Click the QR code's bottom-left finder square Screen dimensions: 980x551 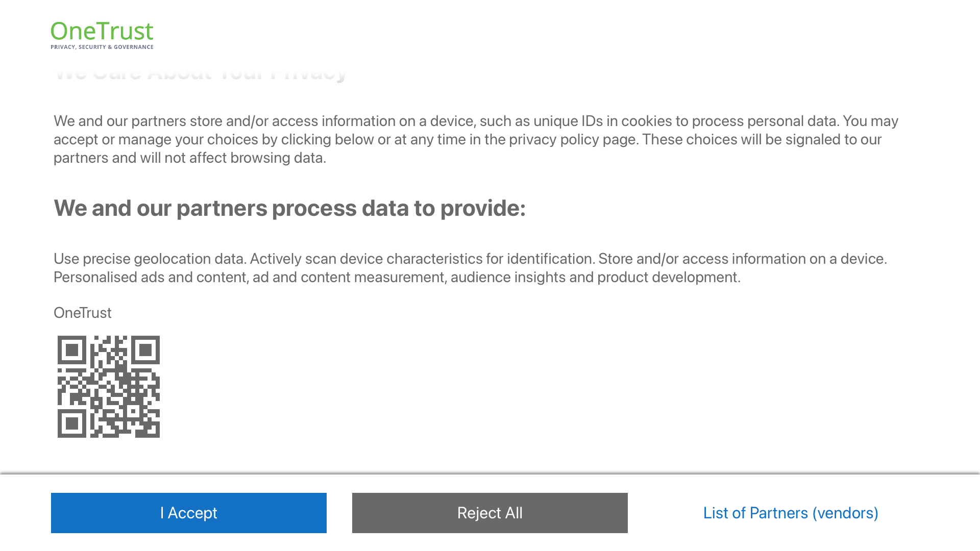(x=72, y=423)
